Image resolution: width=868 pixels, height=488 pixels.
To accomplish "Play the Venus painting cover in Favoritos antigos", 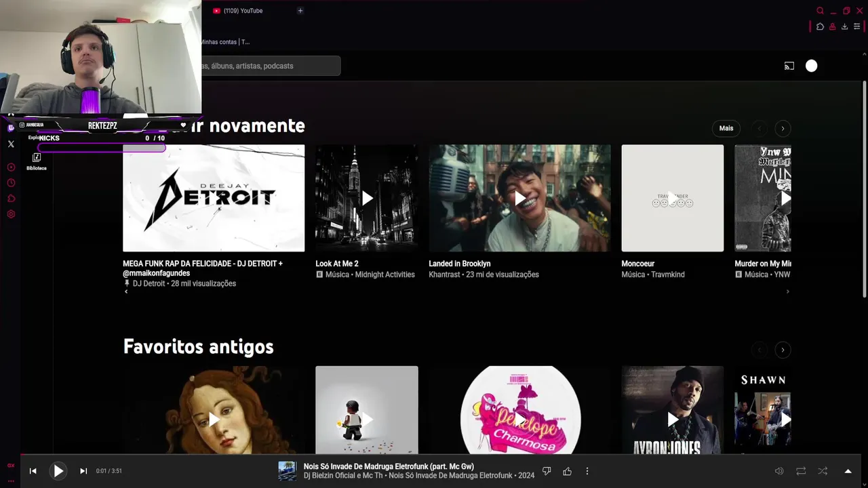I will click(x=214, y=410).
